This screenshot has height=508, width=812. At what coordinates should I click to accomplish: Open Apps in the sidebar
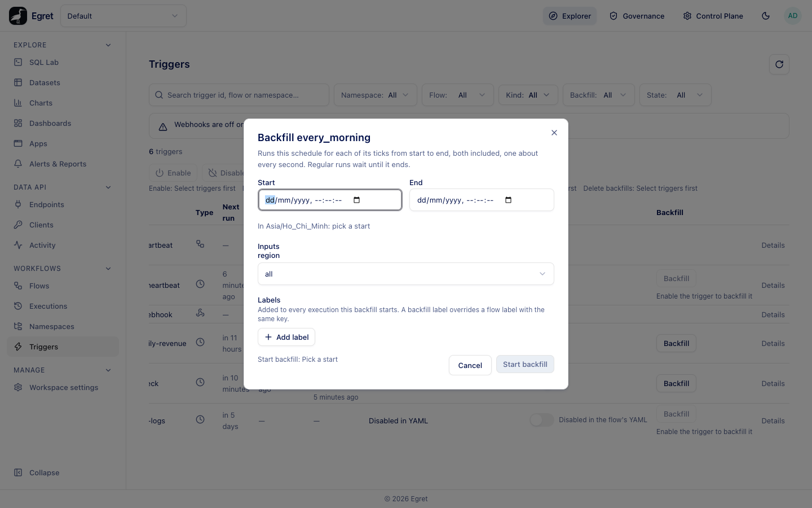(x=63, y=144)
